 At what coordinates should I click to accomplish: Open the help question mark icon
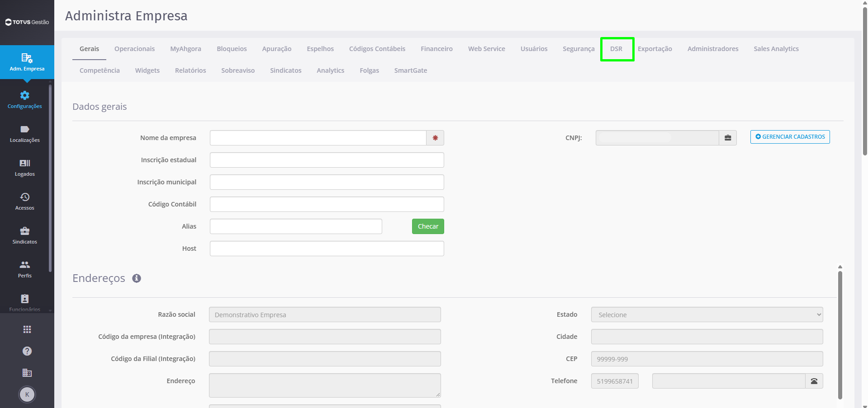point(27,351)
